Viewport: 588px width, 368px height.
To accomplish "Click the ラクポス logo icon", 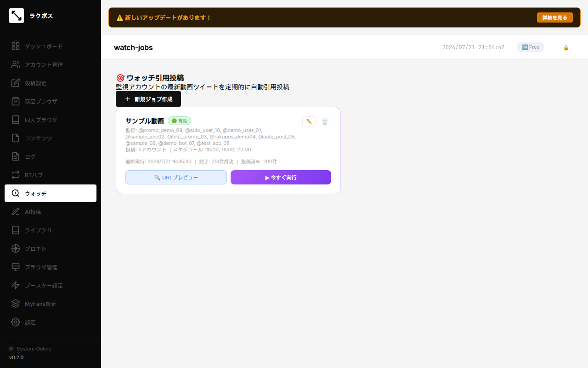I will pos(17,16).
